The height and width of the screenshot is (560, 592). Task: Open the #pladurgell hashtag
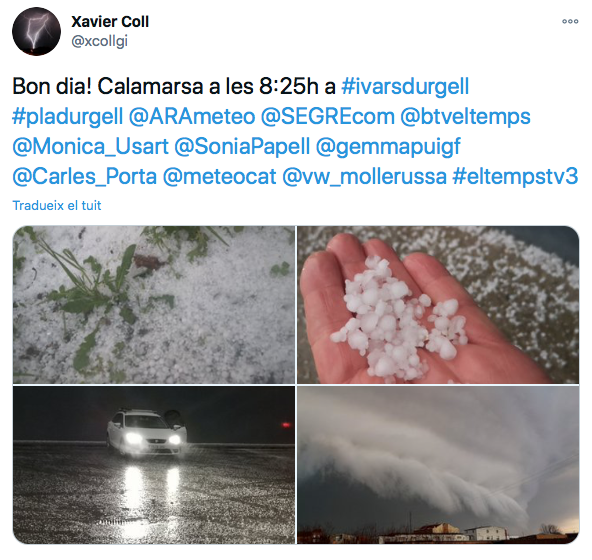(68, 116)
